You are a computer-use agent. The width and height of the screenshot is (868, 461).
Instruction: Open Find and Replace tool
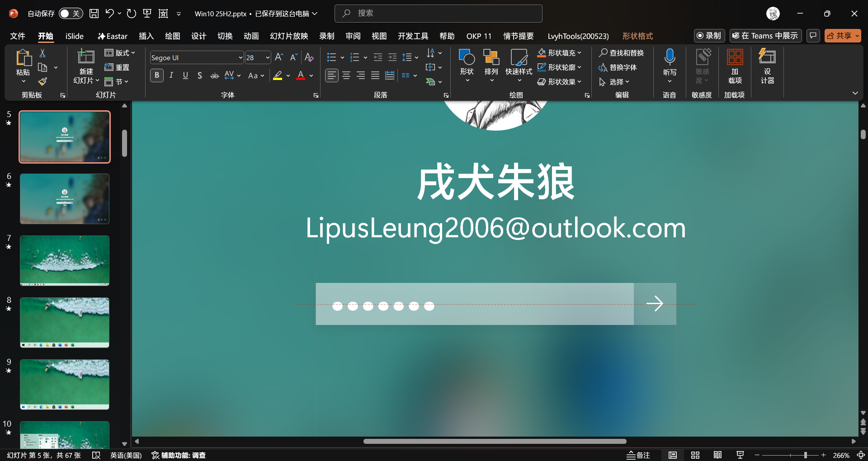(x=622, y=53)
